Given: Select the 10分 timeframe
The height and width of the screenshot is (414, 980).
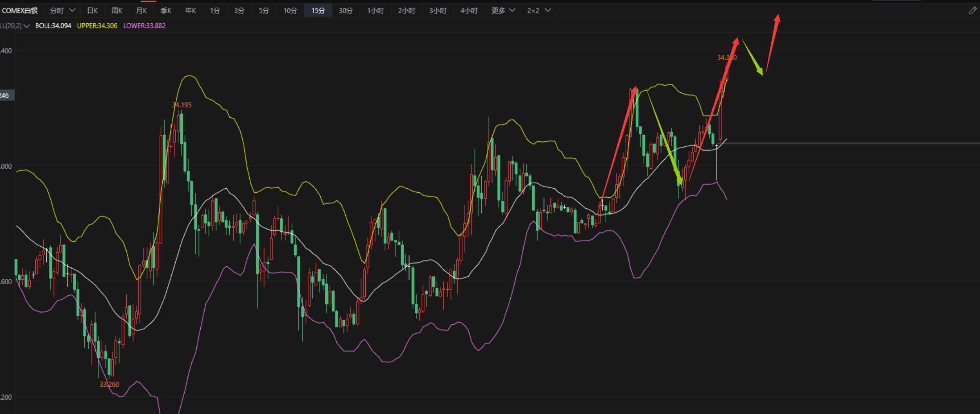Looking at the screenshot, I should (x=290, y=10).
